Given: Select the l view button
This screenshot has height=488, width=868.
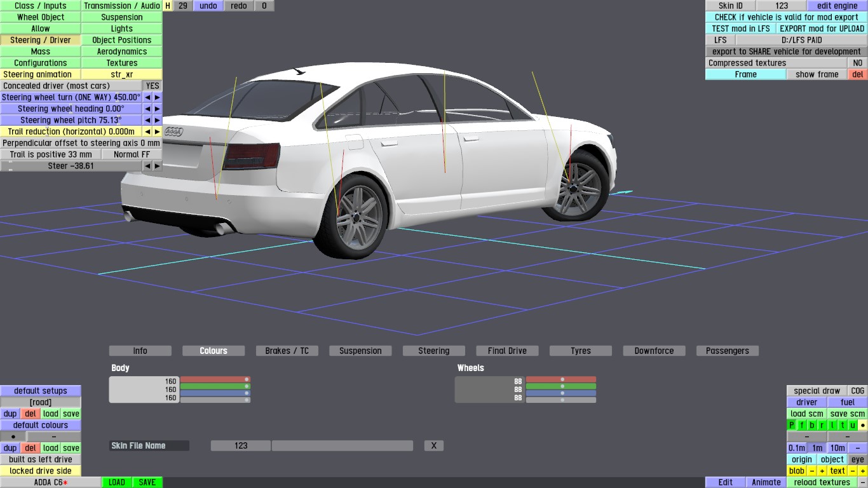Looking at the screenshot, I should tap(832, 425).
